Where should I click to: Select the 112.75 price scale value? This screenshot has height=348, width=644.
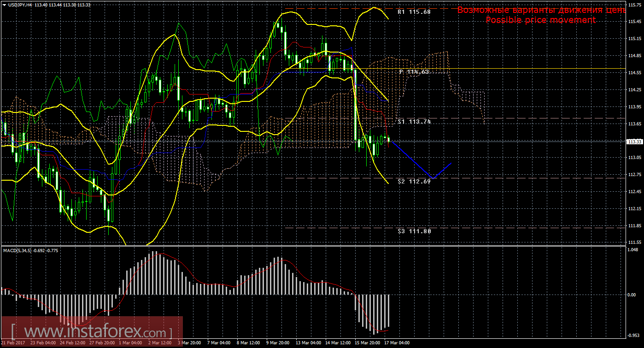coord(635,175)
